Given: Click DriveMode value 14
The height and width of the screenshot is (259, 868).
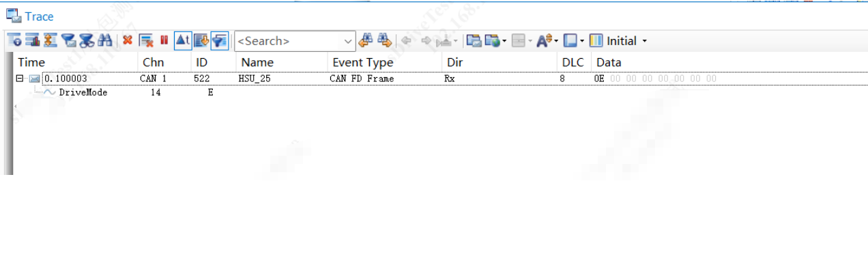Looking at the screenshot, I should click(x=156, y=92).
